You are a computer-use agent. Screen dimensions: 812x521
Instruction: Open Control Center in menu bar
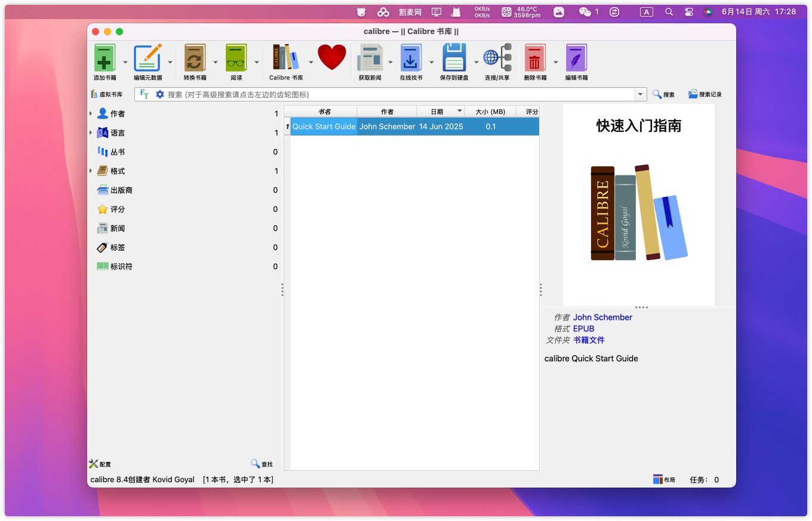(x=688, y=11)
